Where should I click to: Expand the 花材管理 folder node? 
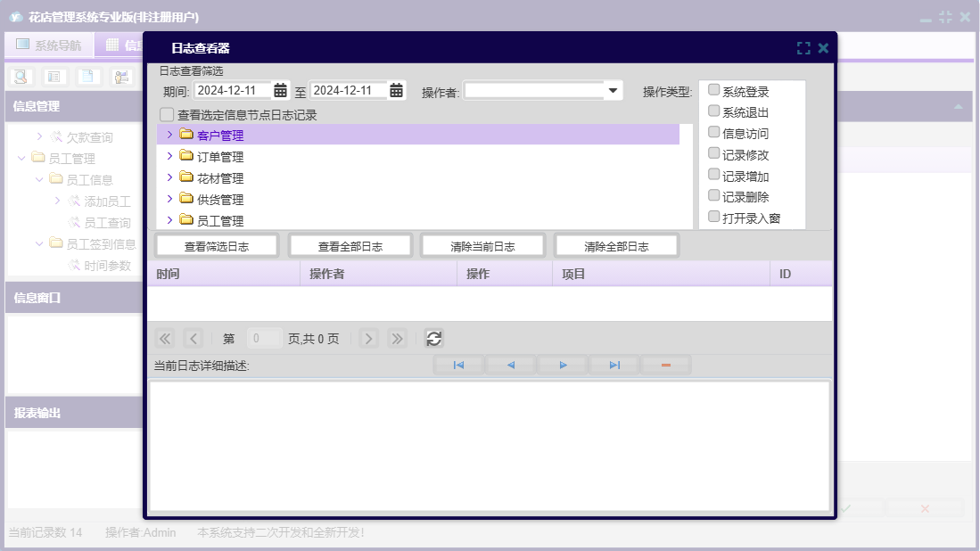[169, 177]
